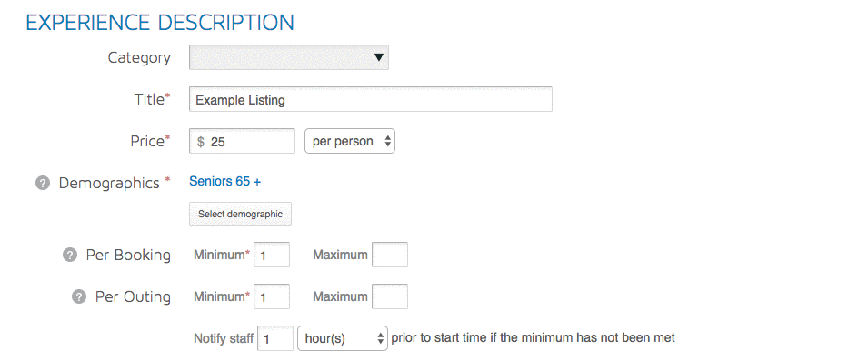
Task: Click the Experience Description heading
Action: point(160,23)
